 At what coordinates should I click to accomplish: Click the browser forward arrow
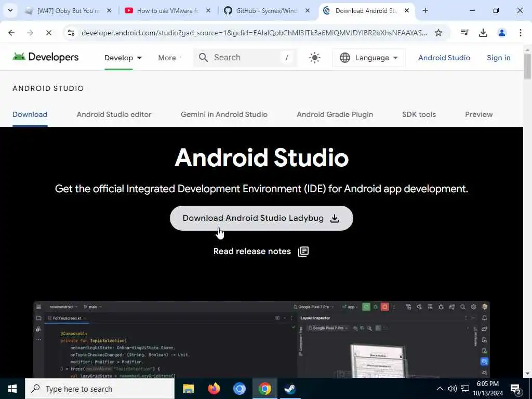[x=30, y=33]
